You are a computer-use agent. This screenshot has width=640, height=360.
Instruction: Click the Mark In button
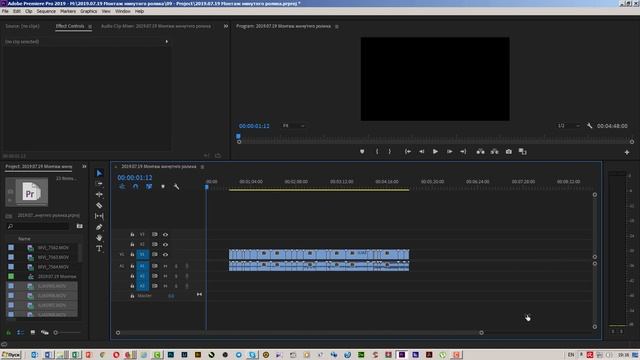pyautogui.click(x=377, y=151)
